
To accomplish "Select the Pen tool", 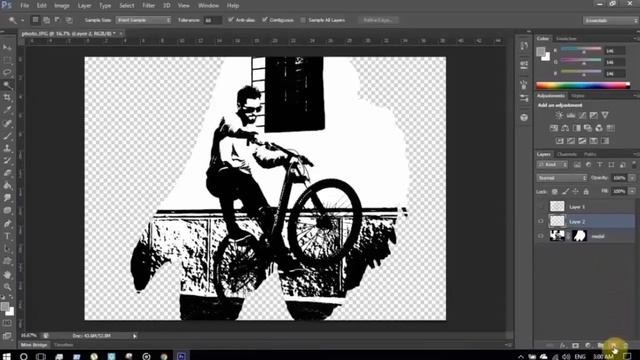I will point(7,223).
